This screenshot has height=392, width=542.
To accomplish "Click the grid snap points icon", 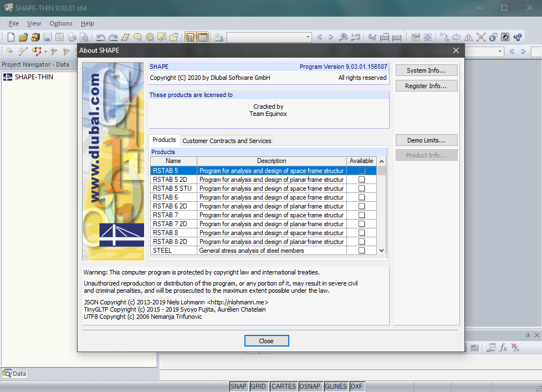I will click(428, 37).
